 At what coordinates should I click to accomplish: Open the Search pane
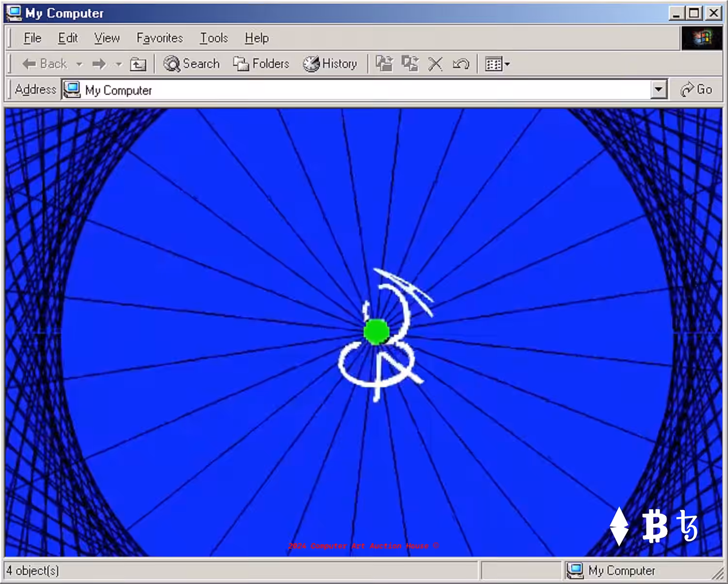(x=191, y=64)
